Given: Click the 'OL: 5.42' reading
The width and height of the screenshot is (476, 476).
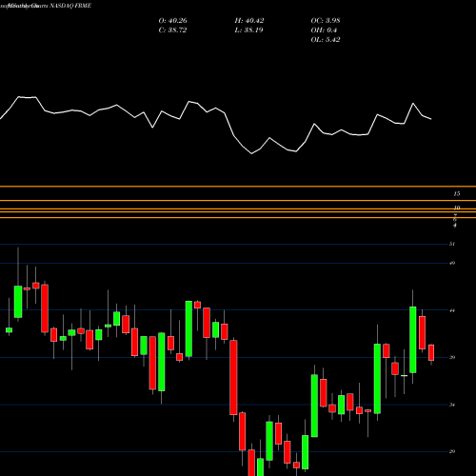Looking at the screenshot, I should point(326,40).
